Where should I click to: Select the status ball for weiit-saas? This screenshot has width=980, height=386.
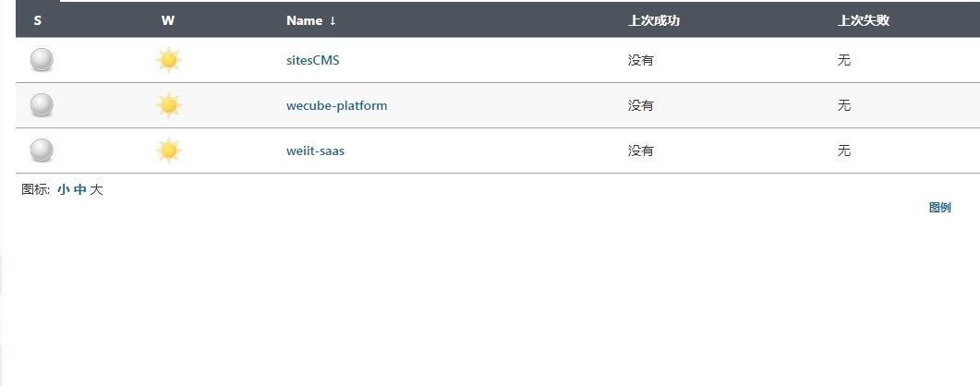(42, 151)
